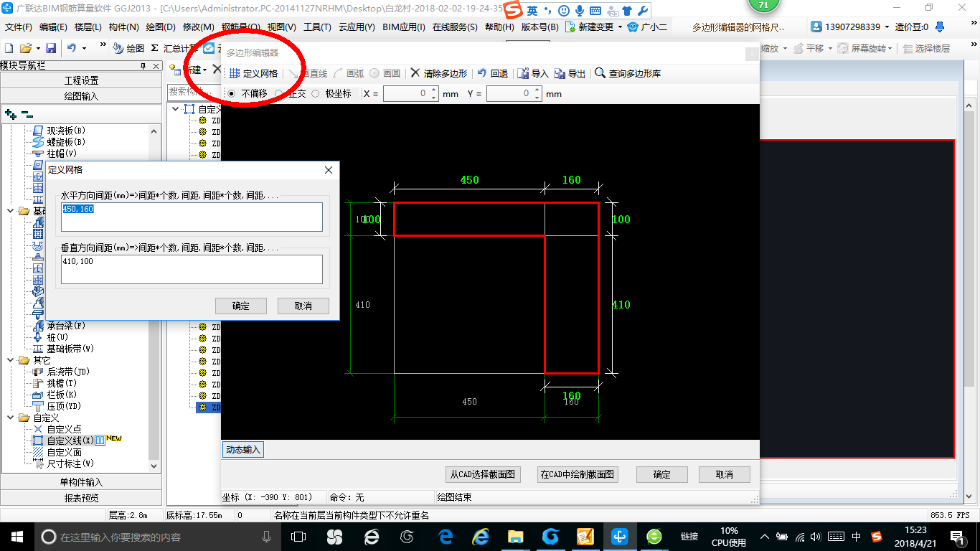This screenshot has width=980, height=551.
Task: Open the 构件(N) menu
Action: click(124, 27)
